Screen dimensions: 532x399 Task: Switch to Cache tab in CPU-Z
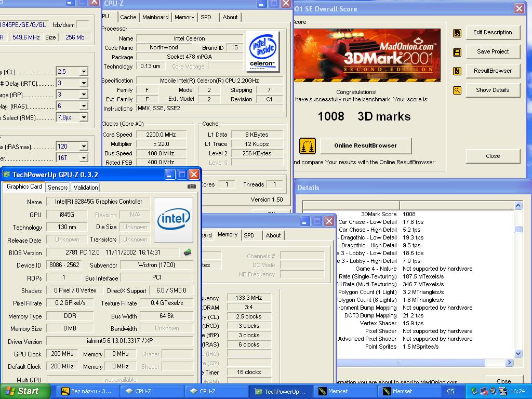pos(128,17)
